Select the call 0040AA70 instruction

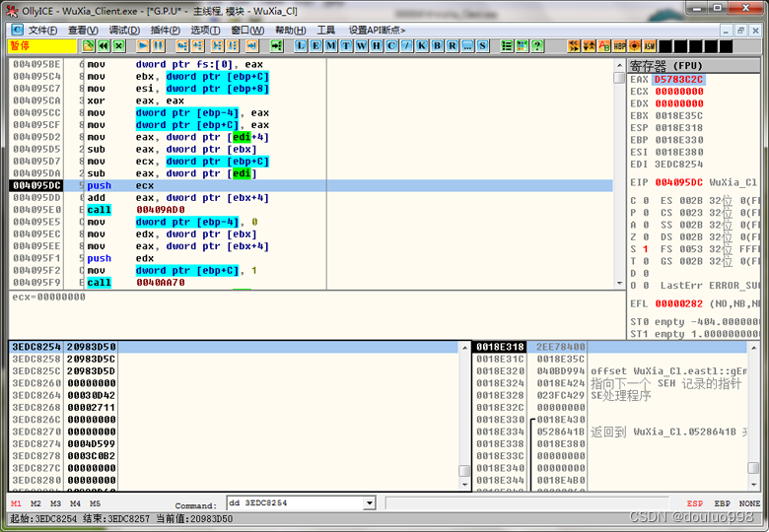[136, 283]
